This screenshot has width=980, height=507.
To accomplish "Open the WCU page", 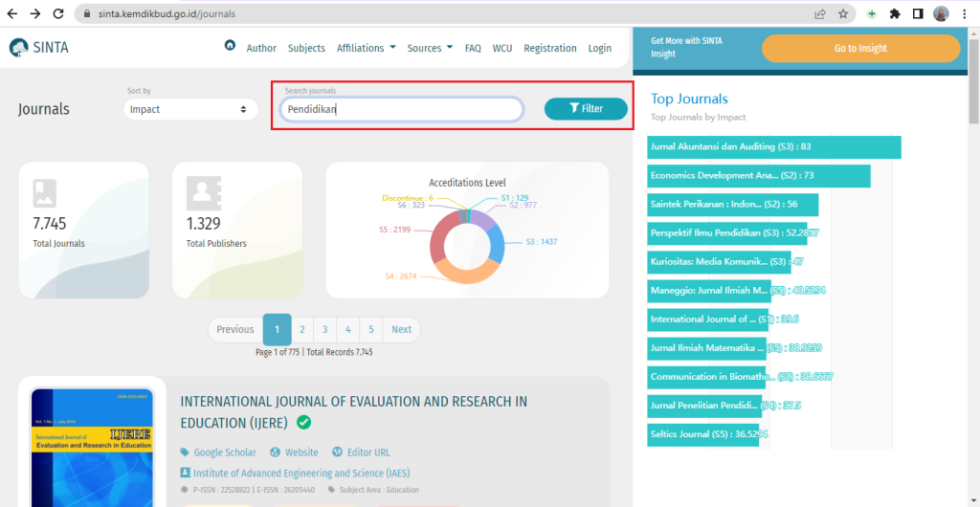I will (x=501, y=48).
